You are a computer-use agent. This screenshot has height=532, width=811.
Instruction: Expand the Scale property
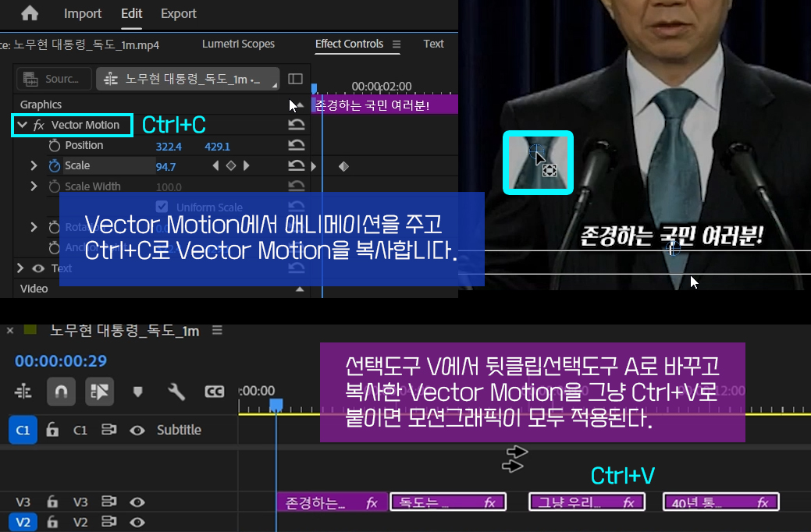(x=34, y=165)
